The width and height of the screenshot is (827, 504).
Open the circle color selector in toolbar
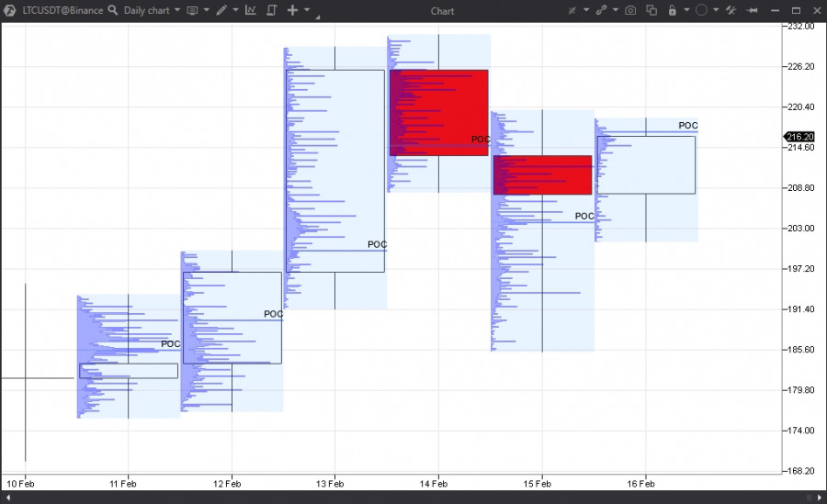point(701,10)
